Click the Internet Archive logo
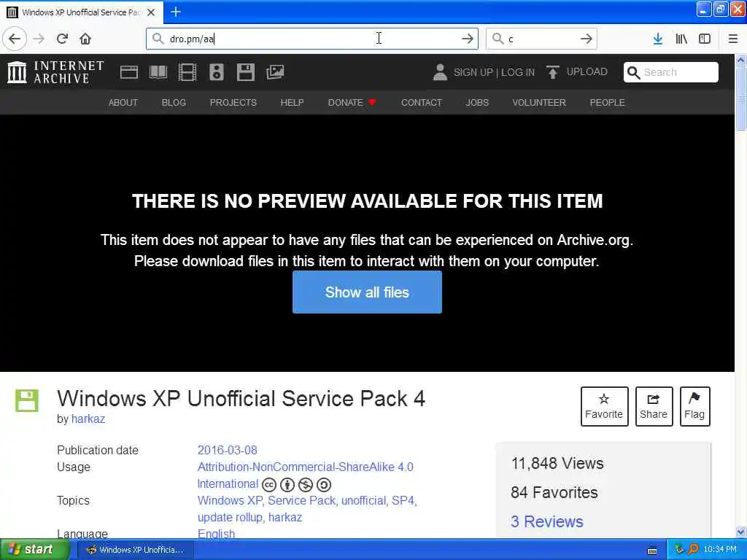The width and height of the screenshot is (747, 560). tap(55, 72)
